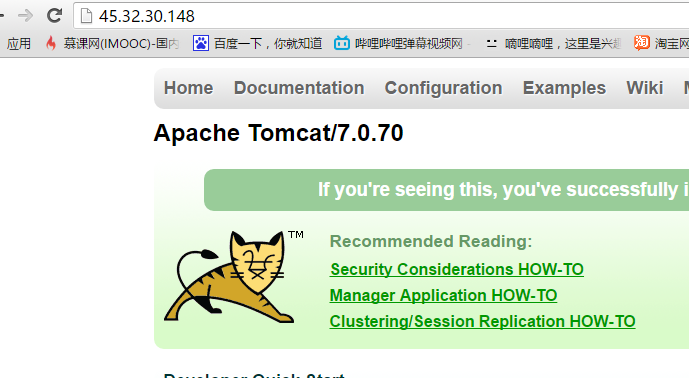Click the Recommended Reading heading

click(x=431, y=241)
